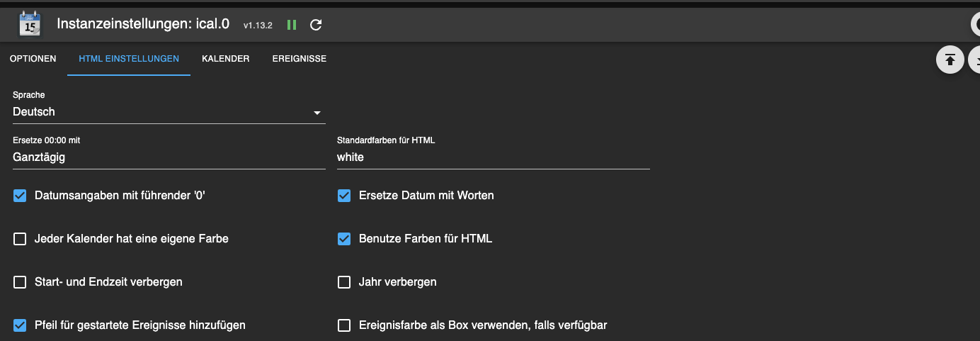This screenshot has width=980, height=341.
Task: Enable Jeder Kalender hat eine eigene Farbe
Action: [20, 239]
